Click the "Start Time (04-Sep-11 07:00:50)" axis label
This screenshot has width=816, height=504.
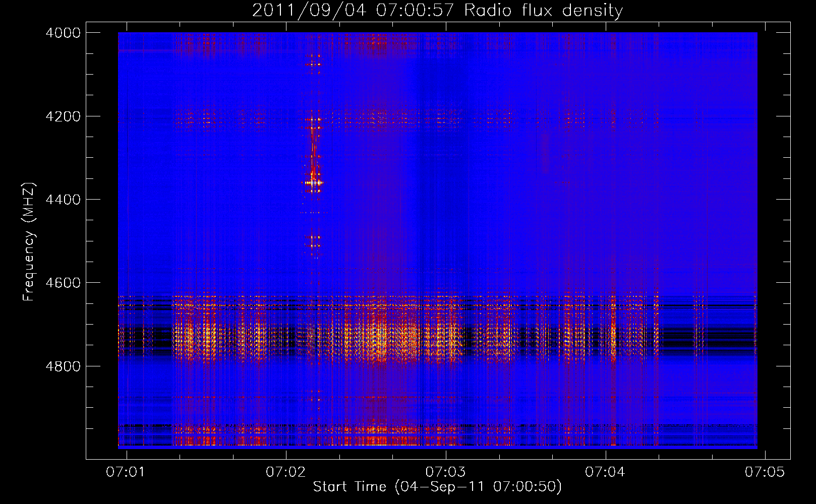click(x=437, y=487)
